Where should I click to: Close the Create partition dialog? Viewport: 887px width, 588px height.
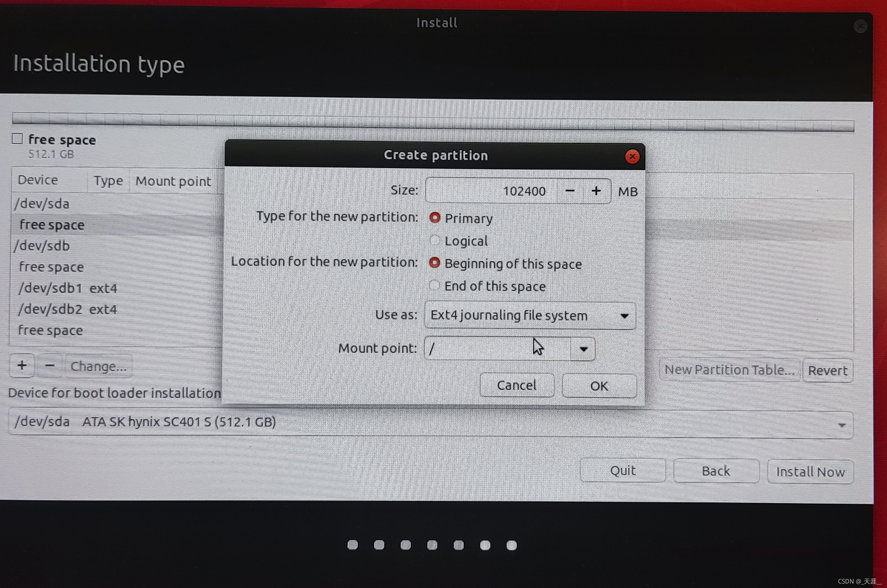click(x=632, y=156)
